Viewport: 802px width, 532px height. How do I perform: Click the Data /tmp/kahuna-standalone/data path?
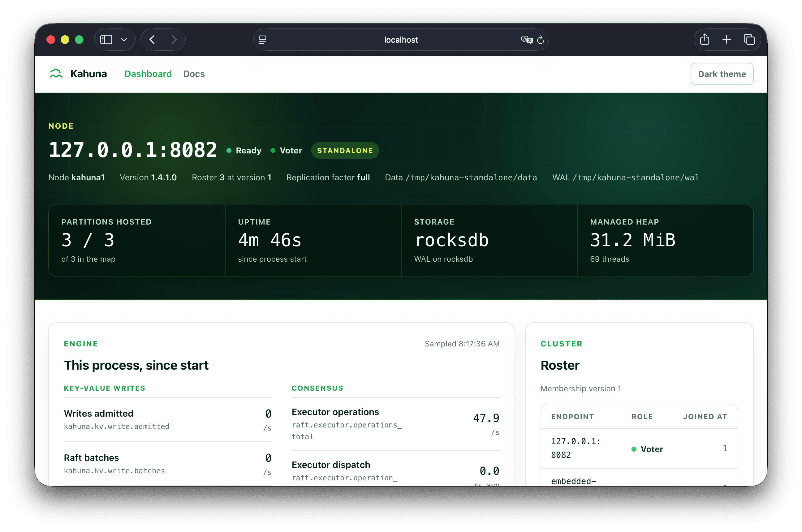(x=461, y=178)
